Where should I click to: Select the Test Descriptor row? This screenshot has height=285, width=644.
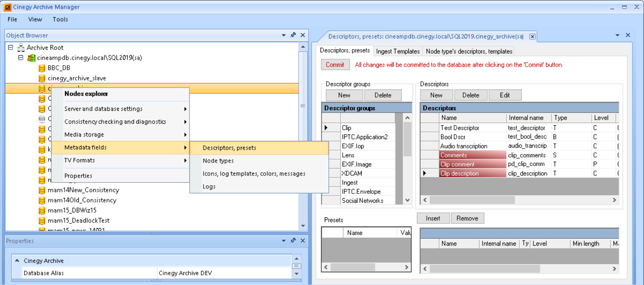519,128
